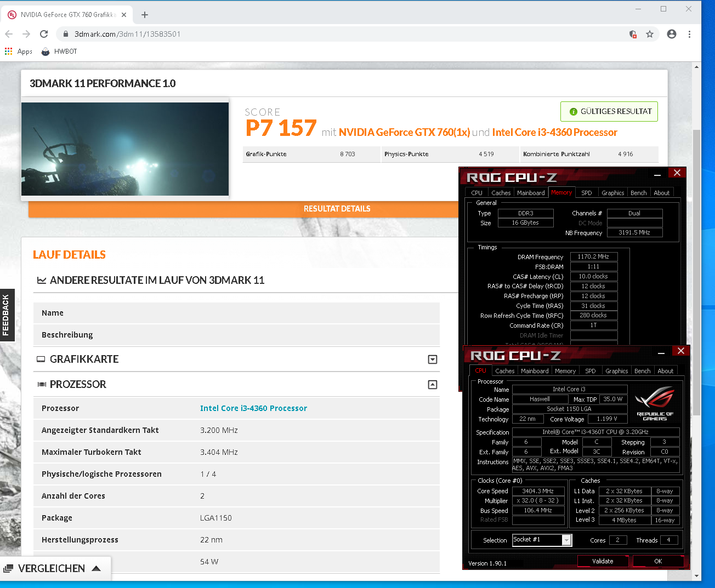Open the NVIDIA GeForce GTX 760 link
This screenshot has width=715, height=588.
[x=404, y=132]
